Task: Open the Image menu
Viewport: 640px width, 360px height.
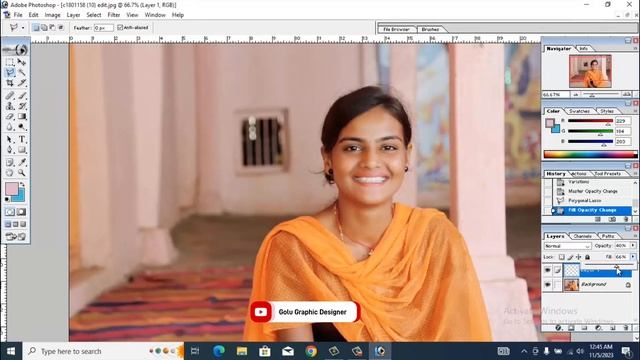Action: 52,15
